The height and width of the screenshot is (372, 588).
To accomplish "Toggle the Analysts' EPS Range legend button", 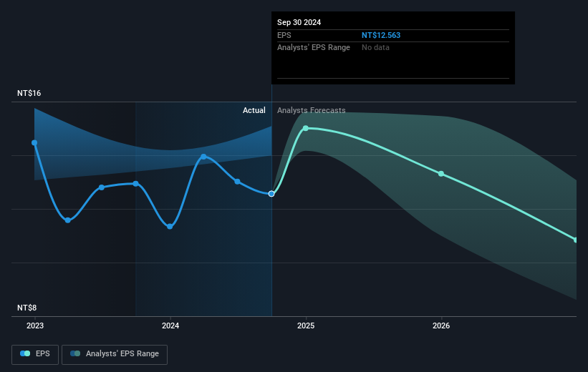I will [x=115, y=354].
